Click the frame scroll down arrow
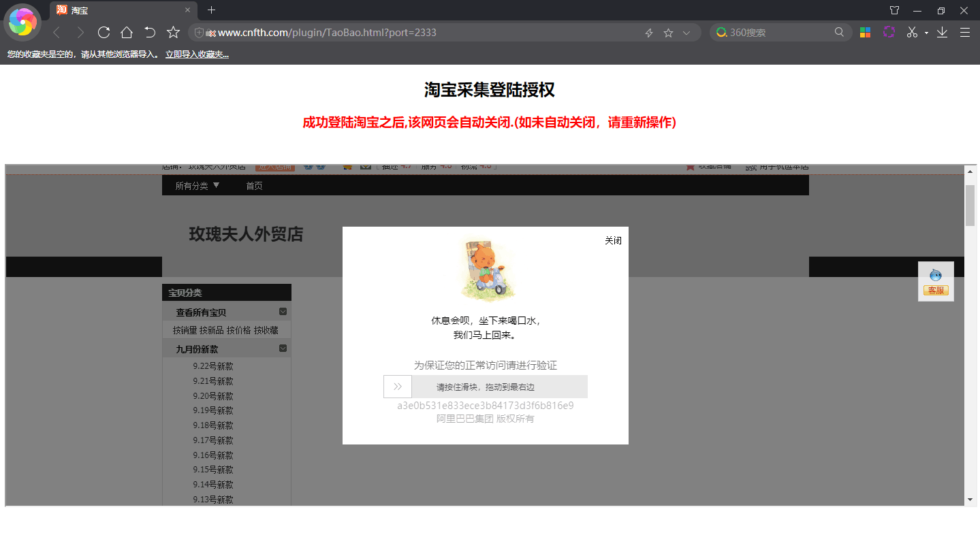Screen dimensions: 980x535 970,500
